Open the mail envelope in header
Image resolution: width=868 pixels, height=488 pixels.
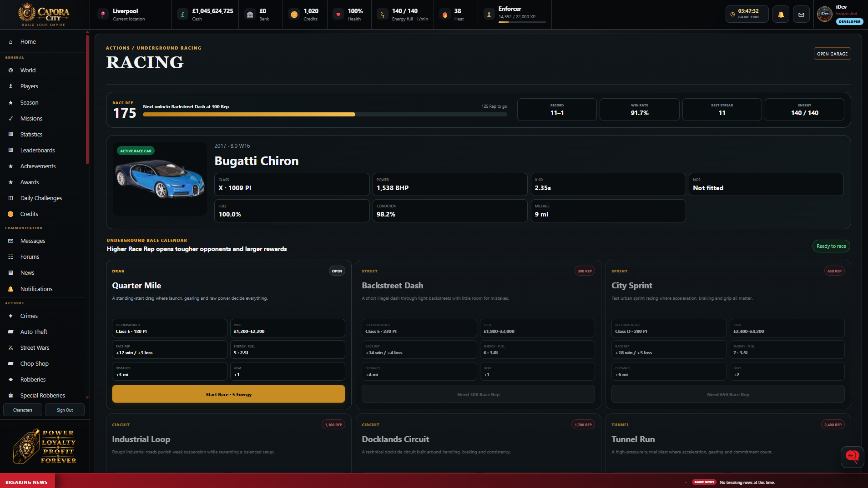click(801, 15)
